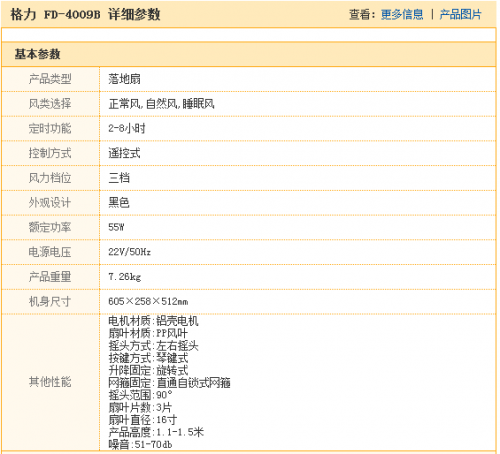Select the value 2-8小时

[x=127, y=128]
